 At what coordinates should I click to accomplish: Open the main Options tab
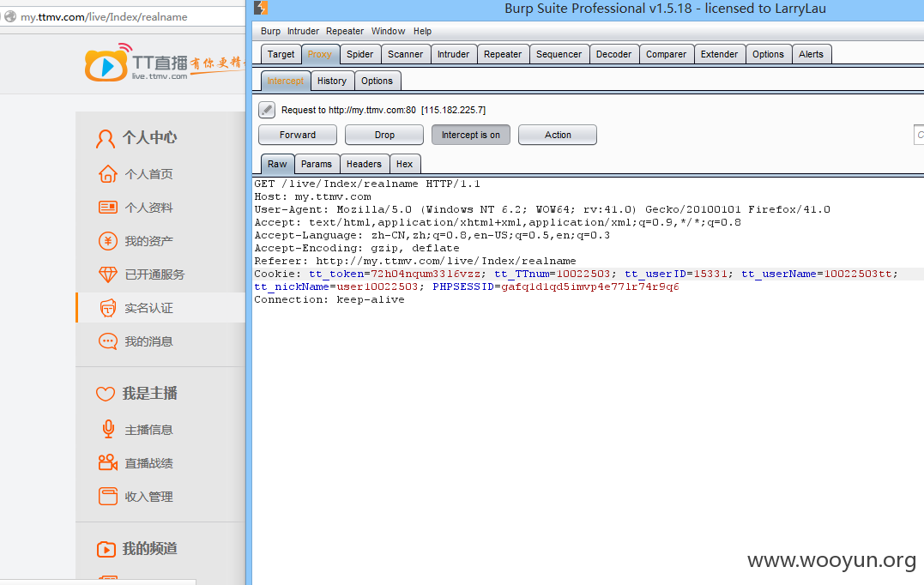click(x=768, y=54)
